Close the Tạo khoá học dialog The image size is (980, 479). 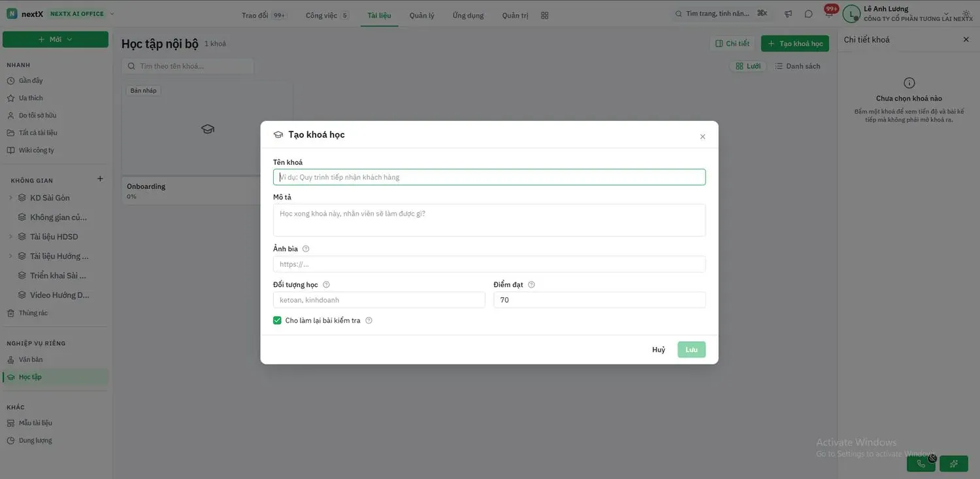tap(703, 137)
